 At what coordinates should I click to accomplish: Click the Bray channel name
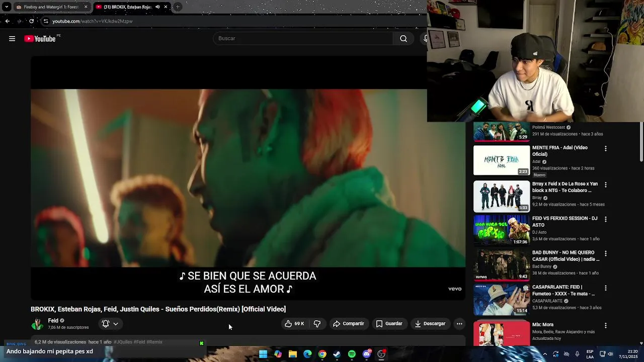[537, 198]
